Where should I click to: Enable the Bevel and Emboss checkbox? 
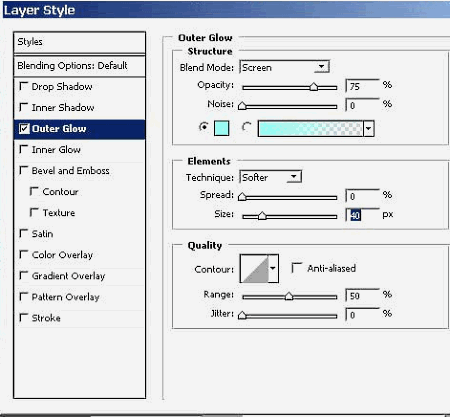(x=24, y=170)
